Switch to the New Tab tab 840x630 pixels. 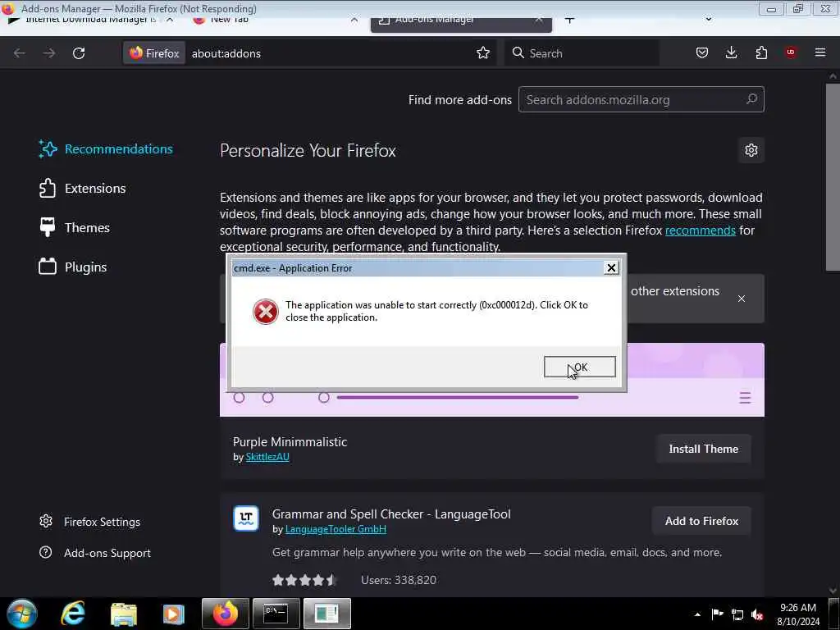tap(230, 21)
